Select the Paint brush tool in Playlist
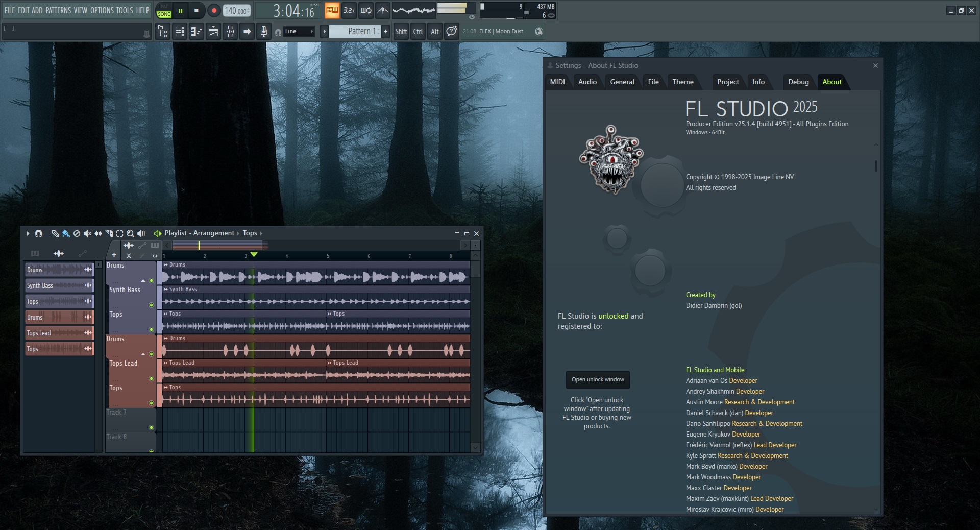980x530 pixels. click(x=66, y=233)
